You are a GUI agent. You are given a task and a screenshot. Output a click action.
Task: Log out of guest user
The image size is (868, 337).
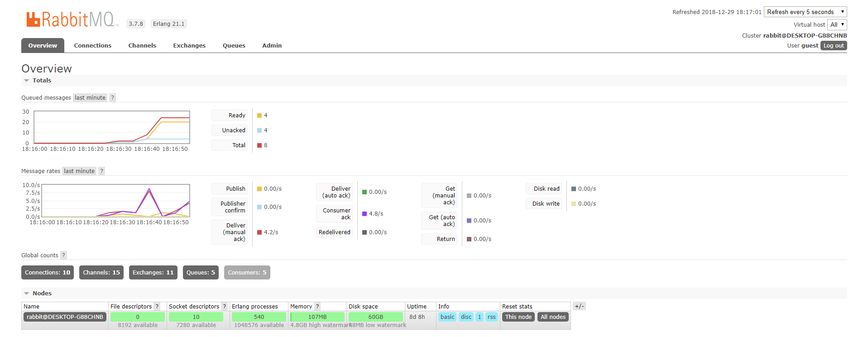tap(834, 46)
